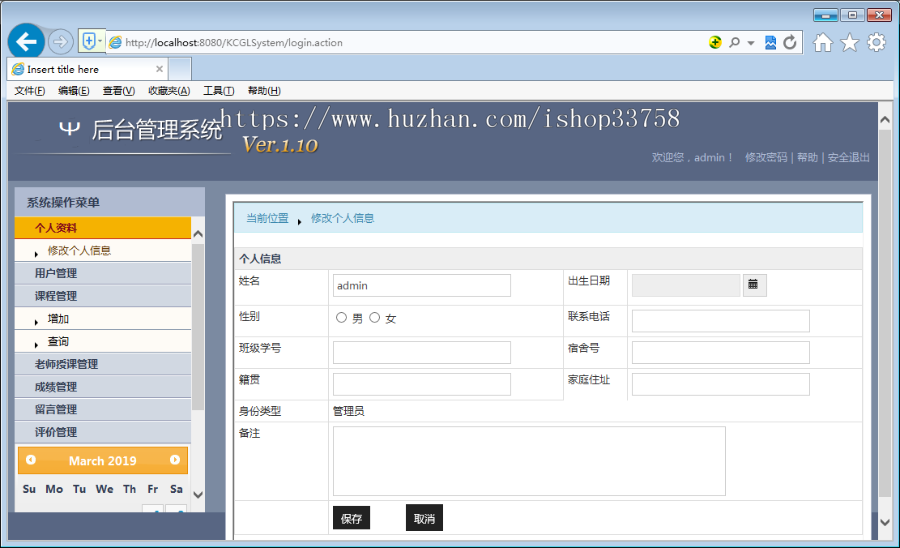
Task: Close the 'Insert title here' tab
Action: click(160, 69)
